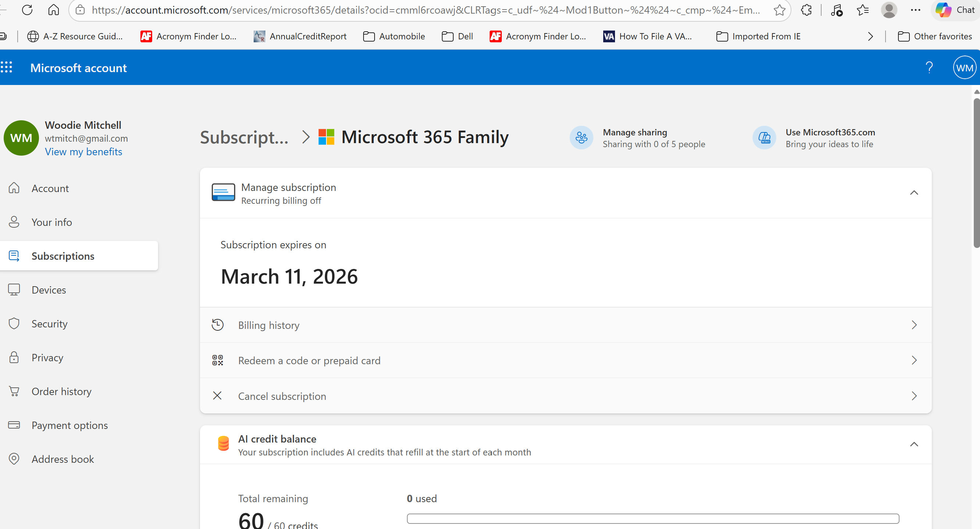Image resolution: width=980 pixels, height=529 pixels.
Task: Open Other favorites folder
Action: pos(935,36)
